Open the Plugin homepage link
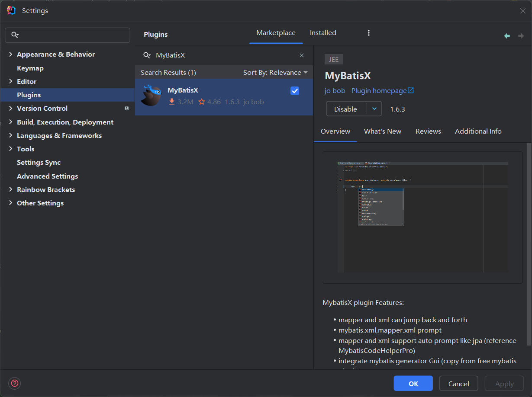Viewport: 532px width, 397px height. click(x=379, y=91)
